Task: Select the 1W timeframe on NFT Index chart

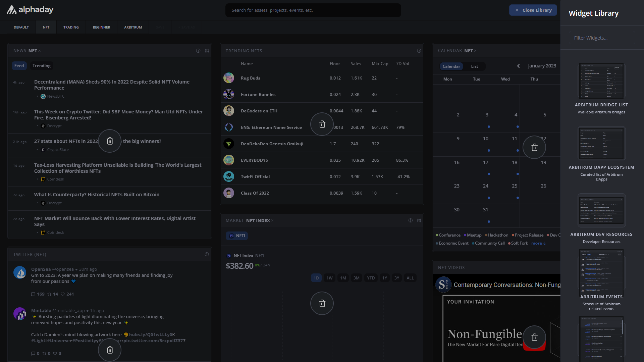Action: 329,278
